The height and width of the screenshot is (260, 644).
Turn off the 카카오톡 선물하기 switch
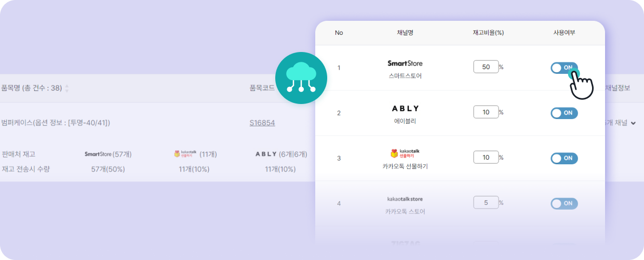(564, 158)
